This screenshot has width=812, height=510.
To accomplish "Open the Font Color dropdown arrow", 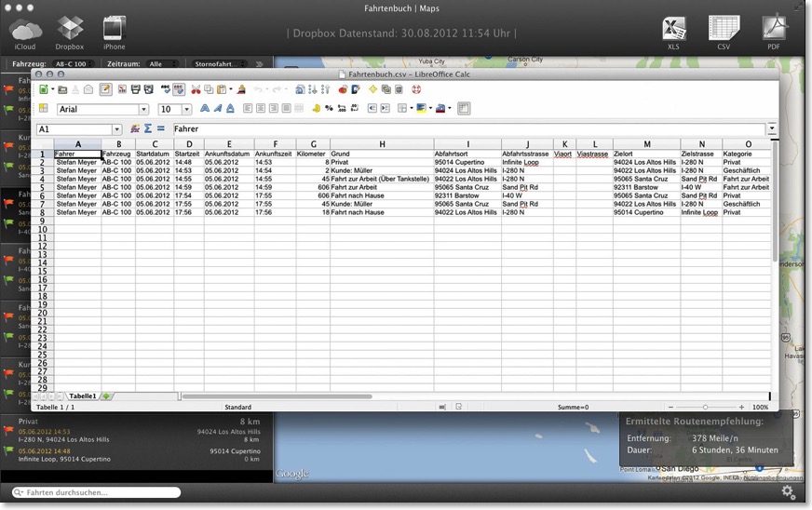I will coord(450,108).
